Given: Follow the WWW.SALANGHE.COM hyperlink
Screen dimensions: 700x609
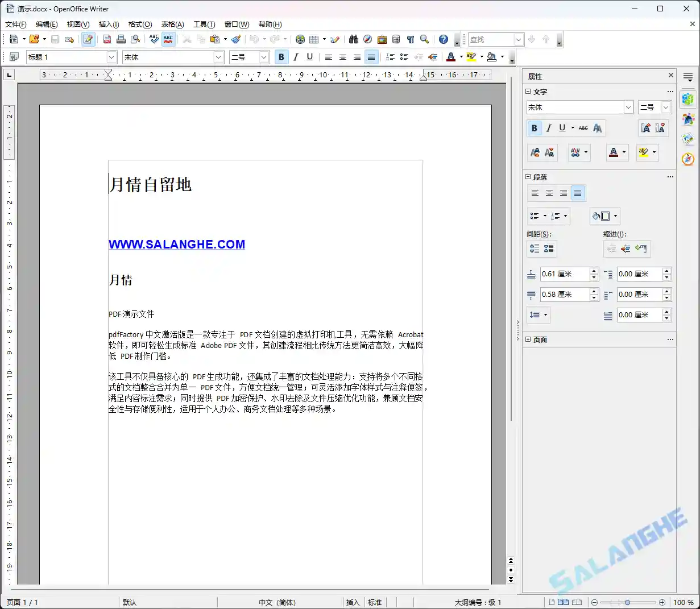Looking at the screenshot, I should click(176, 244).
